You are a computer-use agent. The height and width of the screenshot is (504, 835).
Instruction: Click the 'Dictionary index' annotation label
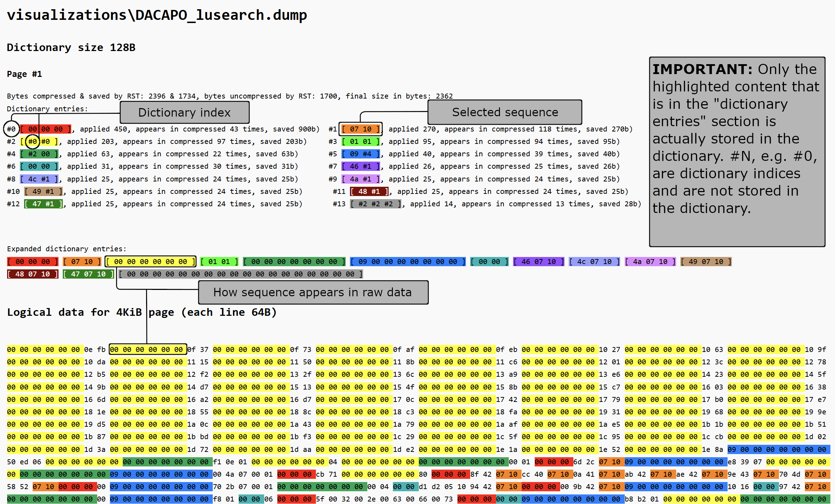(x=184, y=113)
